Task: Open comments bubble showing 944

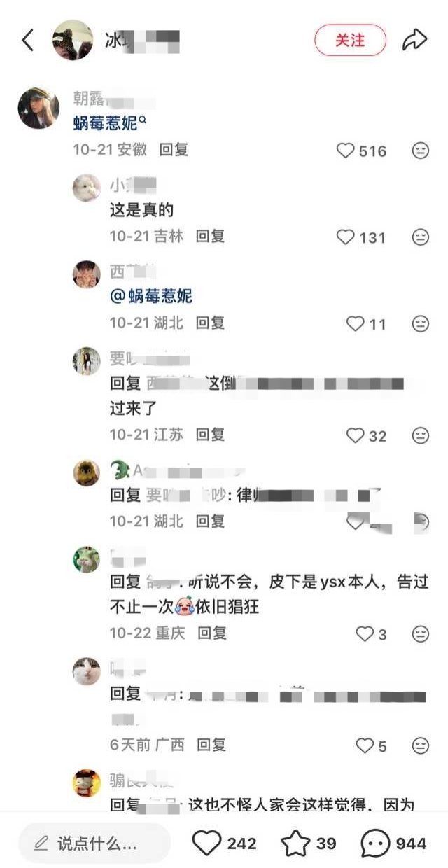Action: click(375, 843)
